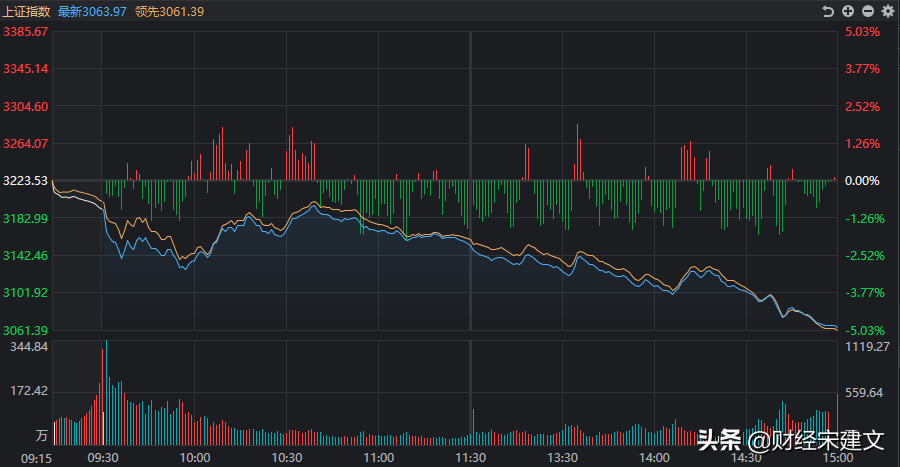Image resolution: width=900 pixels, height=467 pixels.
Task: Click the 3385.67 top price label
Action: click(27, 32)
